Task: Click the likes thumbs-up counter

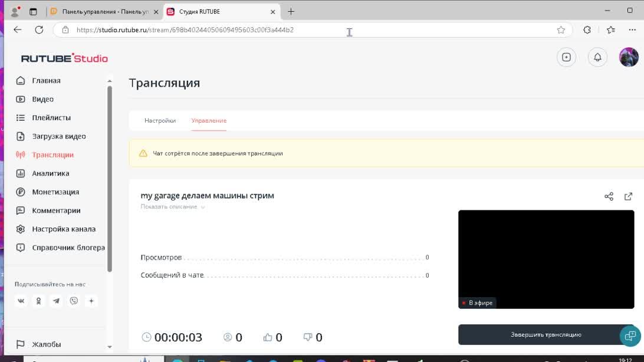Action: point(272,337)
